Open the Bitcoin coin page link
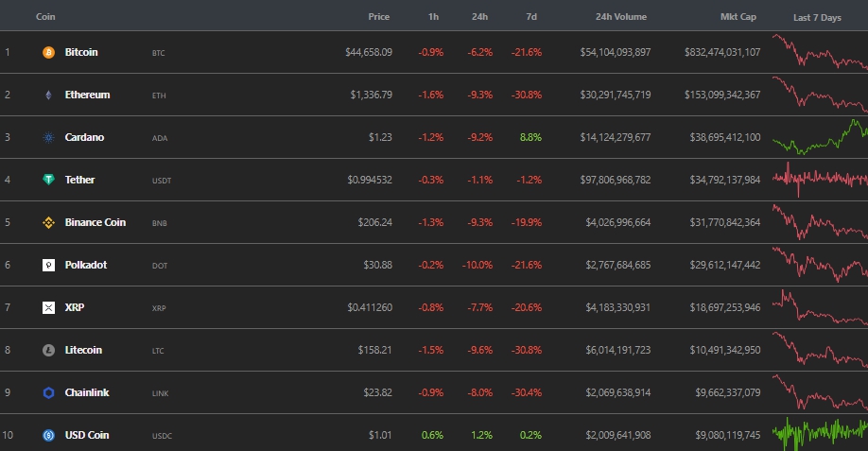The image size is (868, 451). pos(81,53)
